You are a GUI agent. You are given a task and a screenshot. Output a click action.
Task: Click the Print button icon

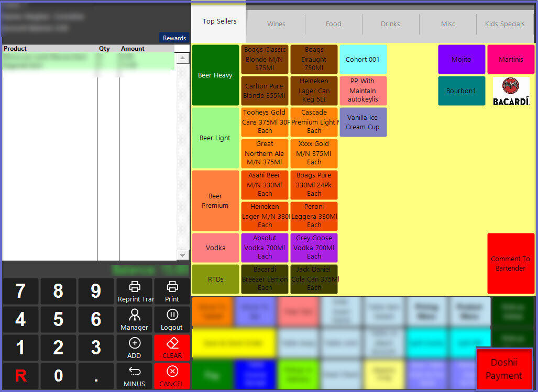[172, 292]
